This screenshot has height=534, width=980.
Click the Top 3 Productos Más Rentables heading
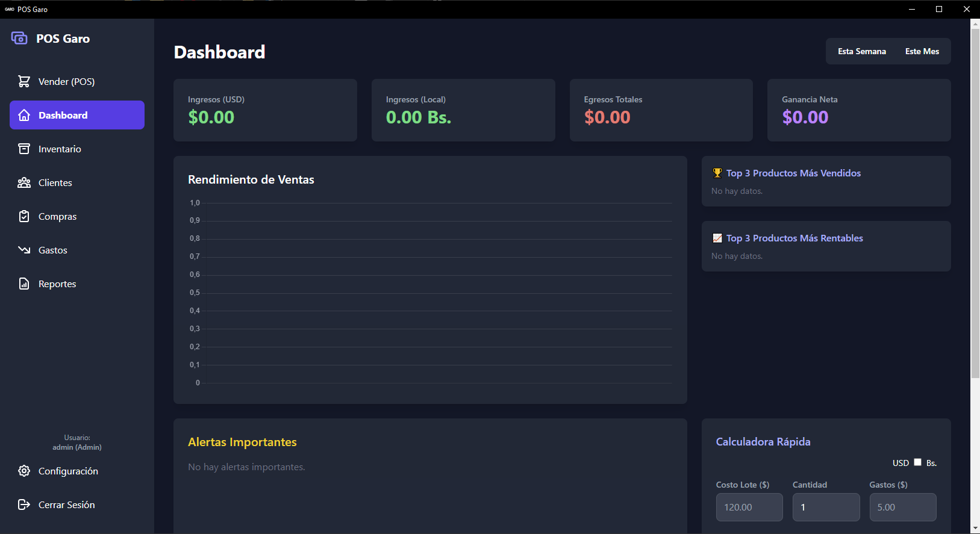(x=794, y=238)
